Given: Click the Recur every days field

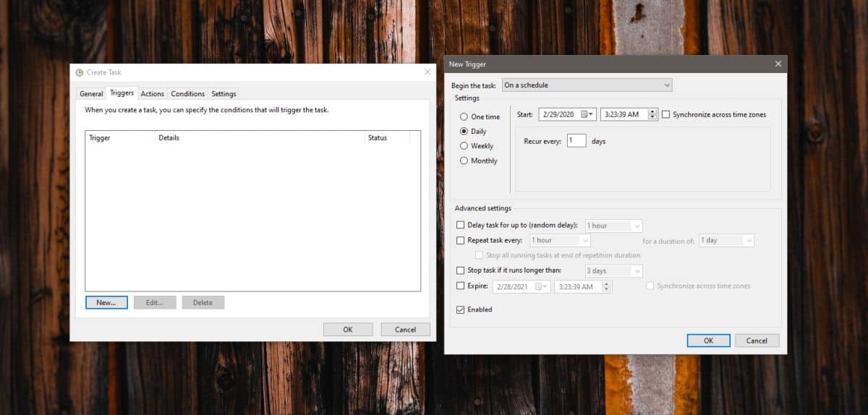Looking at the screenshot, I should [x=576, y=141].
